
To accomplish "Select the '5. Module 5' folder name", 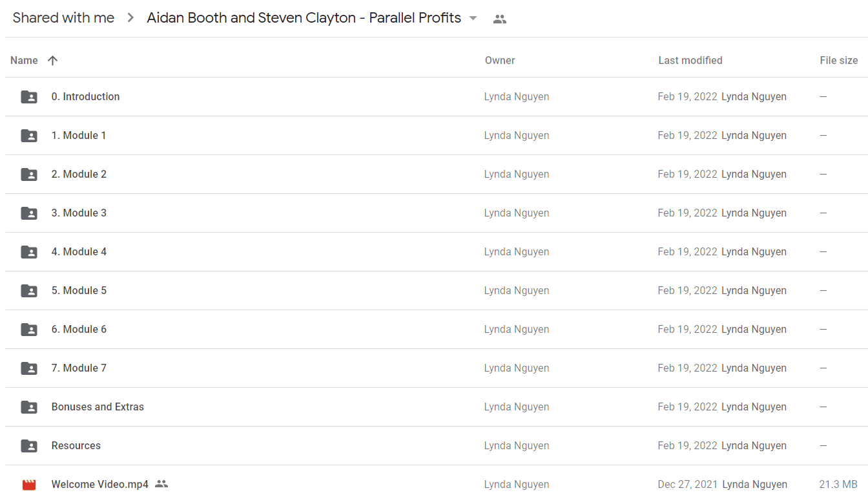I will click(79, 290).
